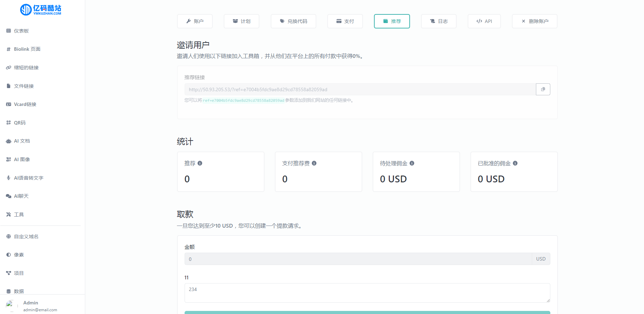Screen dimensions: 644x314
Task: Click the 删除账户 button
Action: pos(535,21)
